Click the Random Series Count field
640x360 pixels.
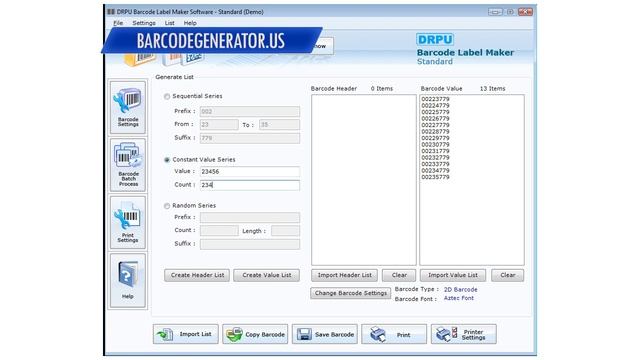(x=219, y=231)
